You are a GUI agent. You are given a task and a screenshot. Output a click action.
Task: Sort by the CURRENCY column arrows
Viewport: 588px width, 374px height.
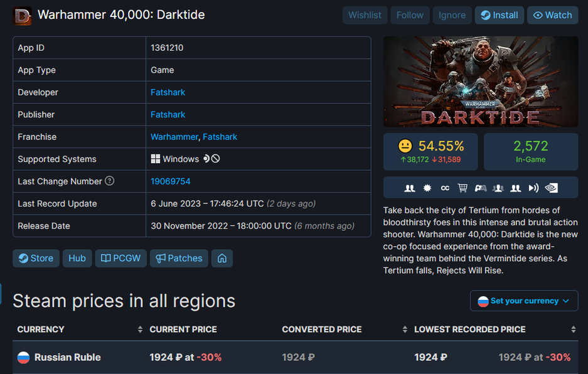(x=140, y=329)
